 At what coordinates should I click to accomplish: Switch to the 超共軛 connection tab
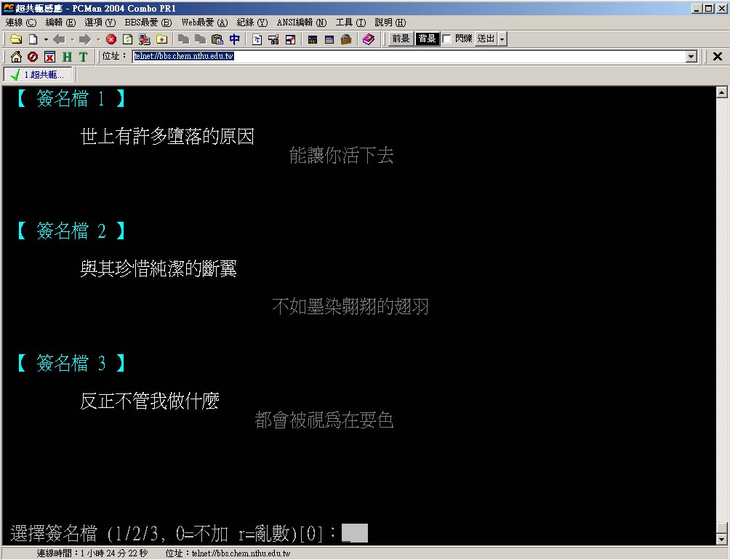point(38,75)
